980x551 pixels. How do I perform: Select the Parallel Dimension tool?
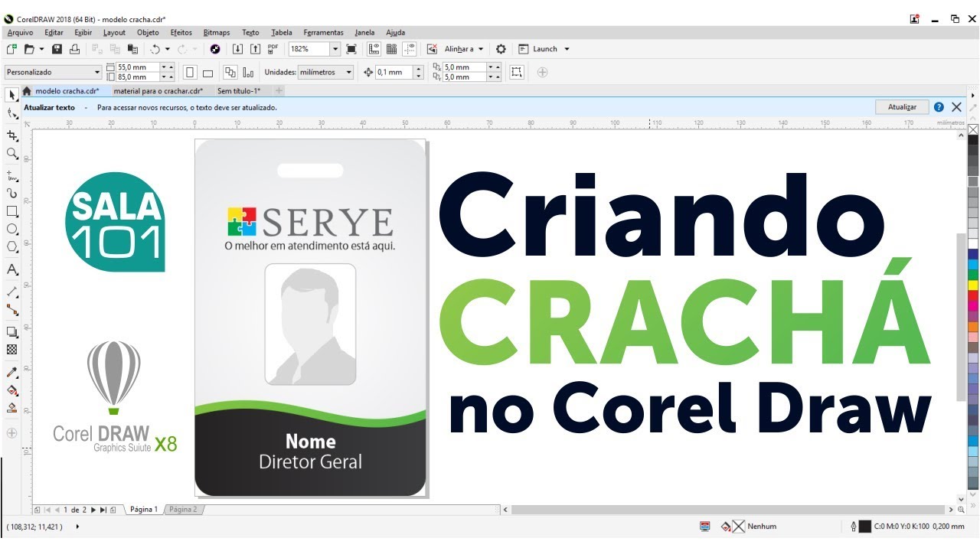[x=11, y=292]
